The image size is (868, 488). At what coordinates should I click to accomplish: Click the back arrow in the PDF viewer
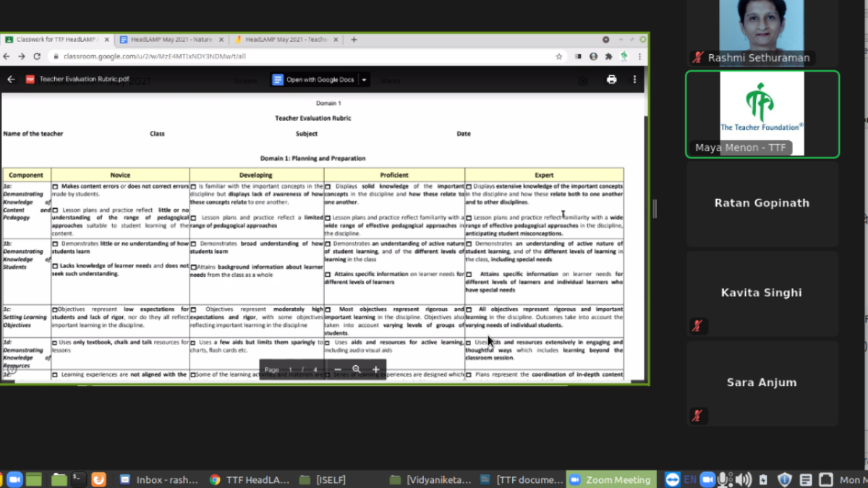pyautogui.click(x=11, y=80)
